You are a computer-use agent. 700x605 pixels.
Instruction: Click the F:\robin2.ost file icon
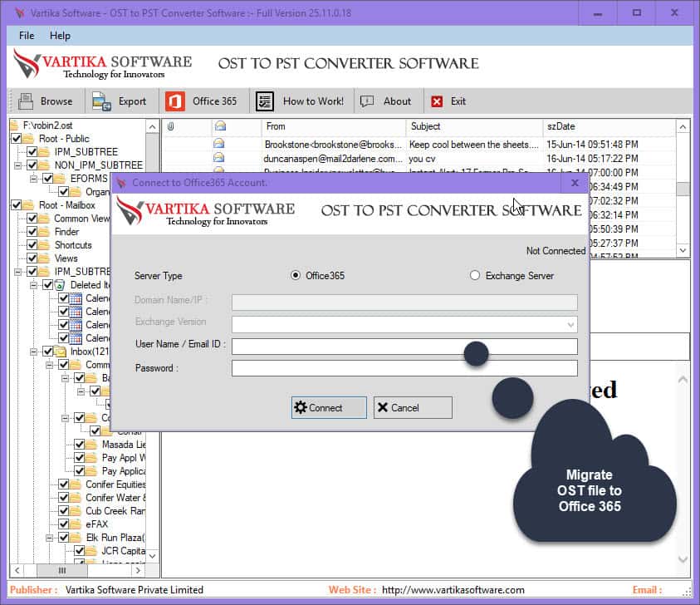point(14,125)
